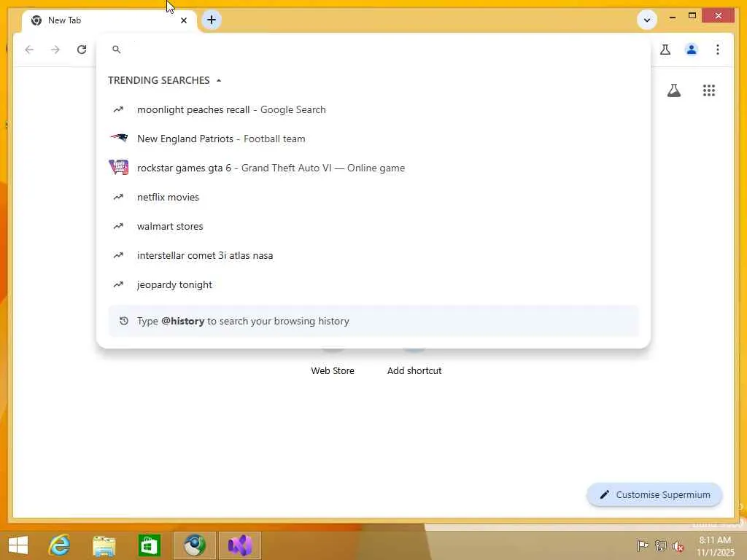Open the Google apps grid icon

coord(709,90)
